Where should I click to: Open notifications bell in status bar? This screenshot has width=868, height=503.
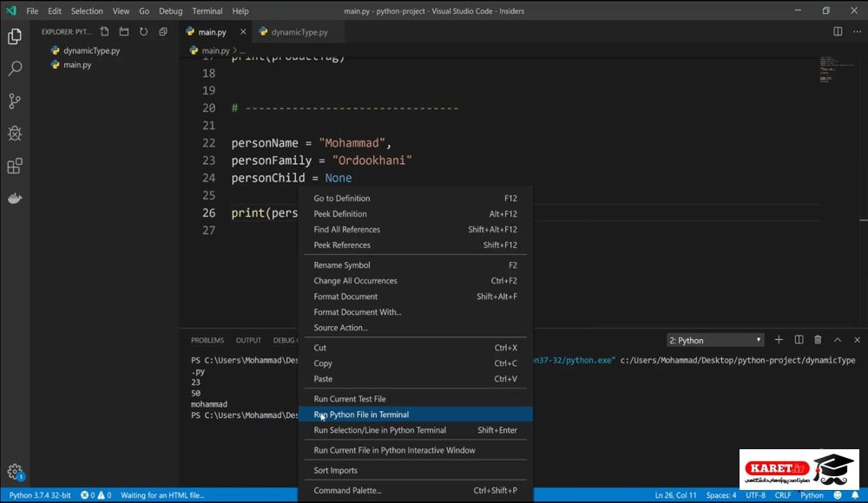[855, 495]
